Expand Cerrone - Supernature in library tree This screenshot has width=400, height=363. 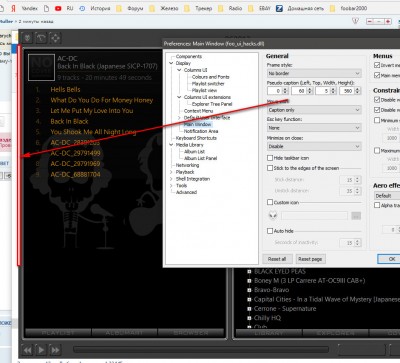pyautogui.click(x=249, y=309)
